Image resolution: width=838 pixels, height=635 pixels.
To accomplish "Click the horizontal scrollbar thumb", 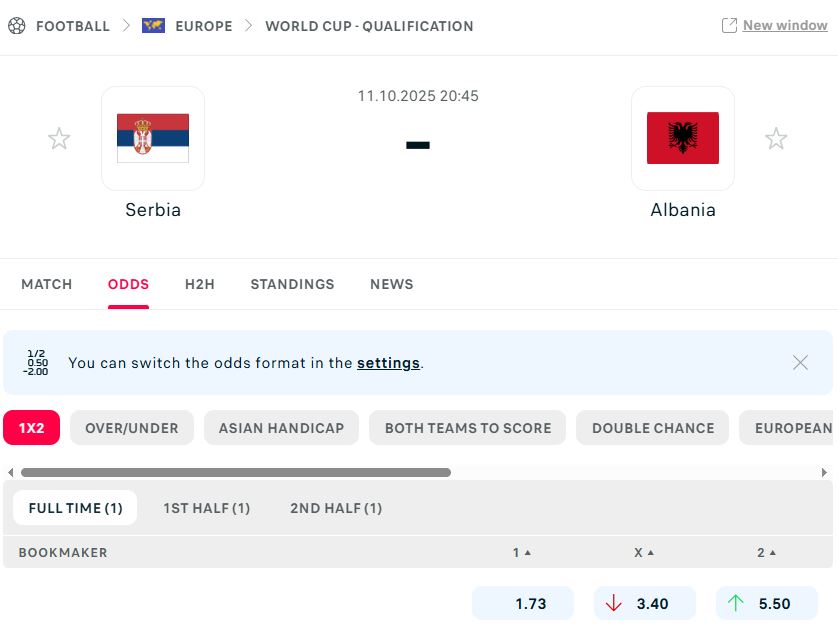I will (x=235, y=472).
